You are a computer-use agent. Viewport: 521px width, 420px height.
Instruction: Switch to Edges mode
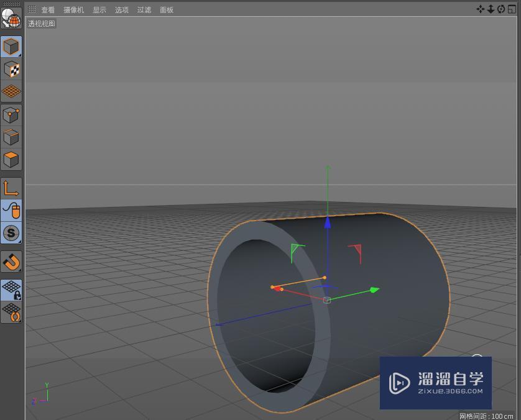click(x=11, y=137)
